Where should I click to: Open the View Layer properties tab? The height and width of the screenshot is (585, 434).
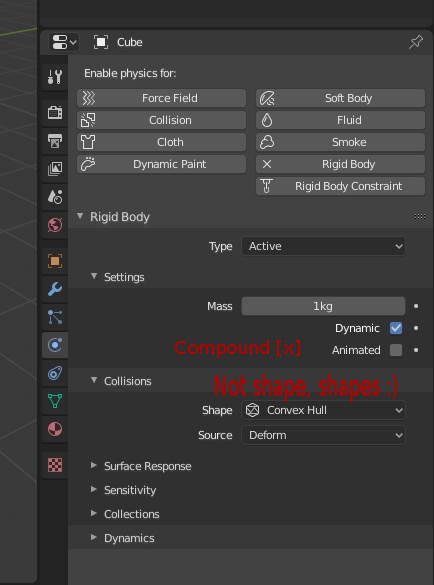55,169
